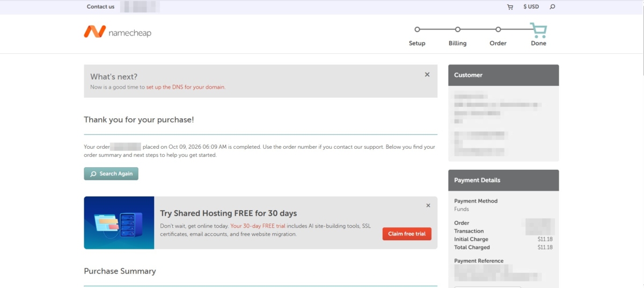Select the Billing step in progress bar
644x288 pixels.
(x=458, y=30)
